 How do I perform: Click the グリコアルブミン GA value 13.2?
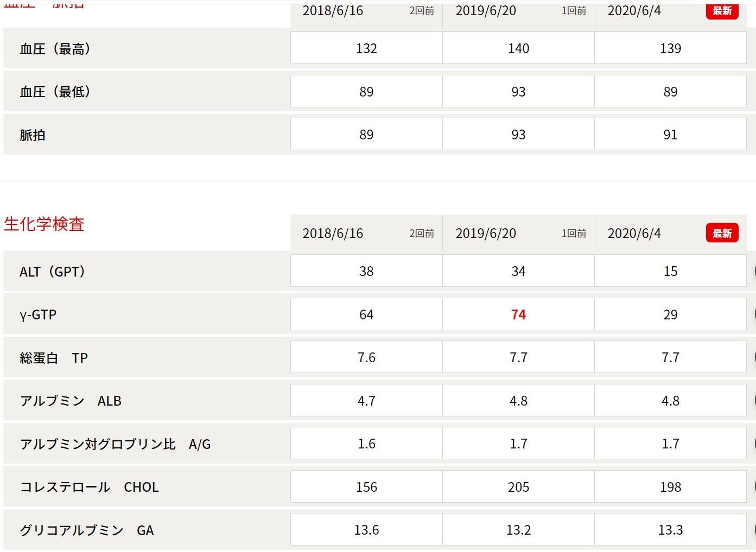[x=518, y=530]
